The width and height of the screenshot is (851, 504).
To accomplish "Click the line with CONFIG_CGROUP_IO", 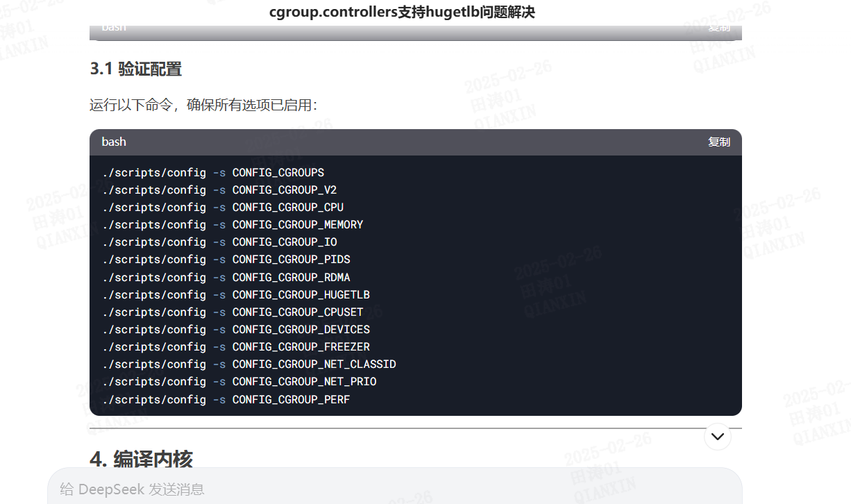I will click(219, 242).
